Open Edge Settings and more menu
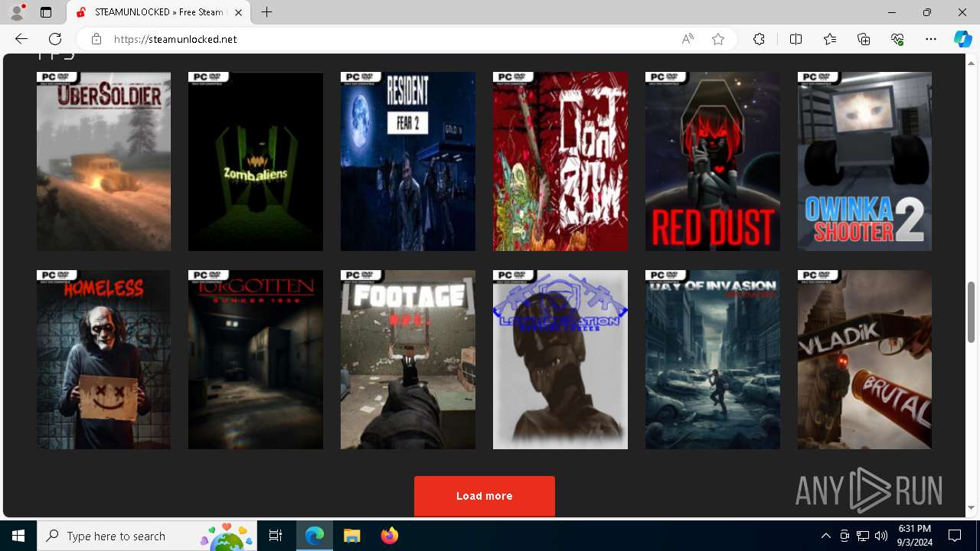This screenshot has height=551, width=980. [x=931, y=39]
